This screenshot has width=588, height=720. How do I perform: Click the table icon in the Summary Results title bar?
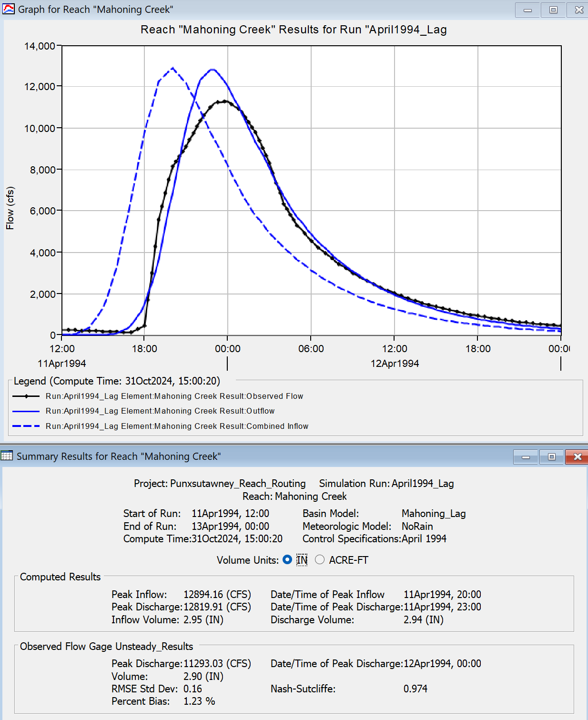tap(7, 456)
